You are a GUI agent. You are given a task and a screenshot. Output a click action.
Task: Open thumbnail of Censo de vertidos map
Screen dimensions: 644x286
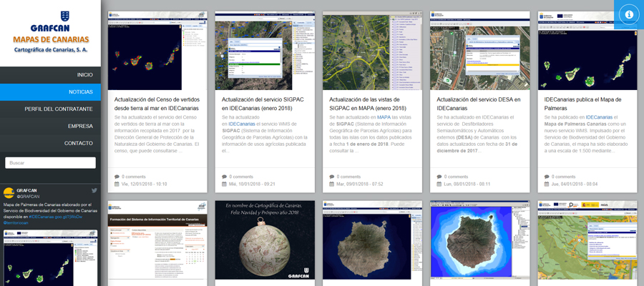click(x=157, y=51)
